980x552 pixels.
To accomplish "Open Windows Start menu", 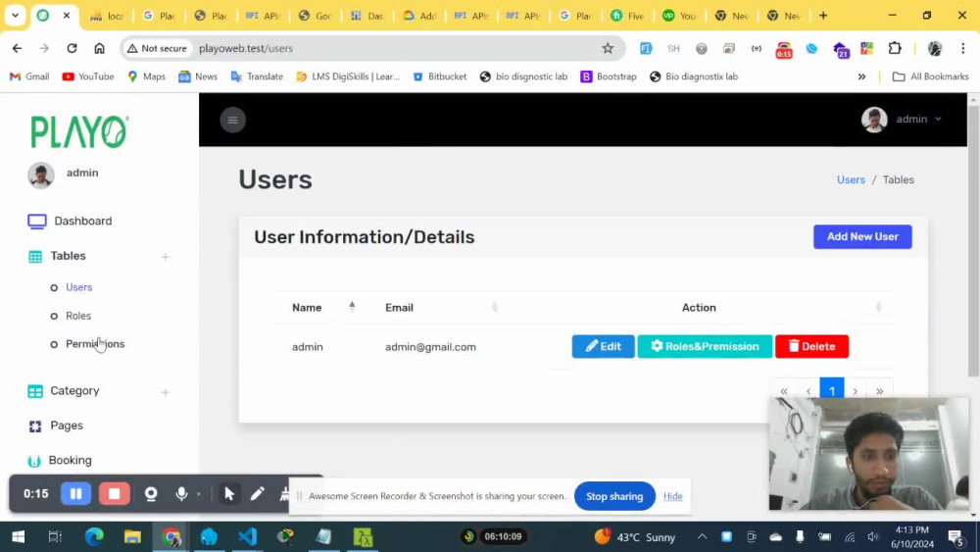I will (18, 536).
